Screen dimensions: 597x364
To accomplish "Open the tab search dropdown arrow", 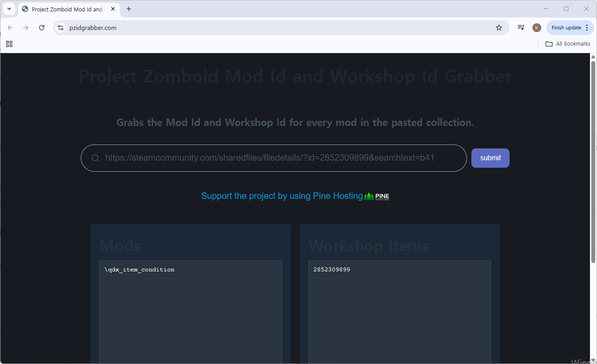I will coord(9,9).
